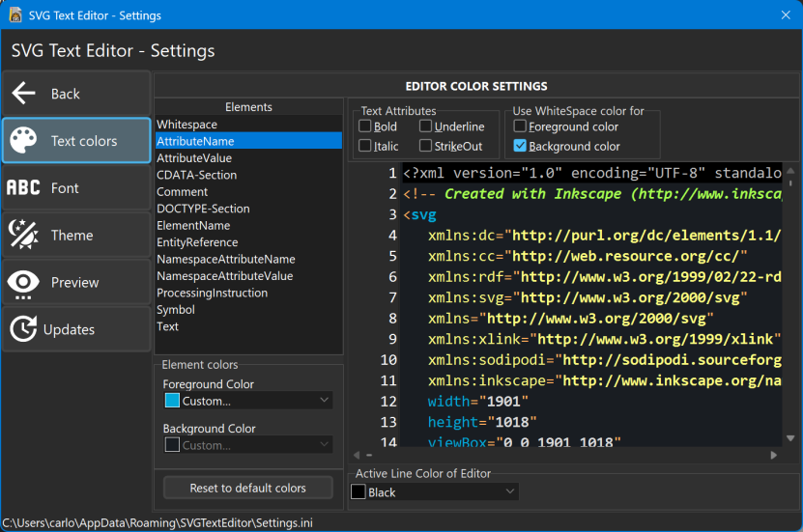
Task: Click the height="1018" line in editor
Action: (x=482, y=422)
